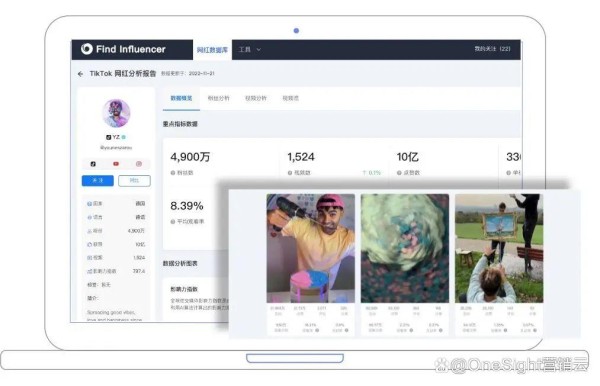600x386 pixels.
Task: Switch to the 粉丝分析 tab
Action: coord(218,98)
